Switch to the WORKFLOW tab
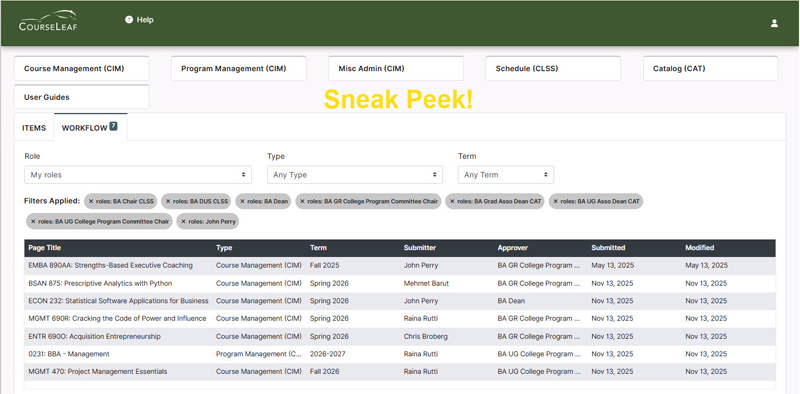This screenshot has width=800, height=394. pos(90,128)
